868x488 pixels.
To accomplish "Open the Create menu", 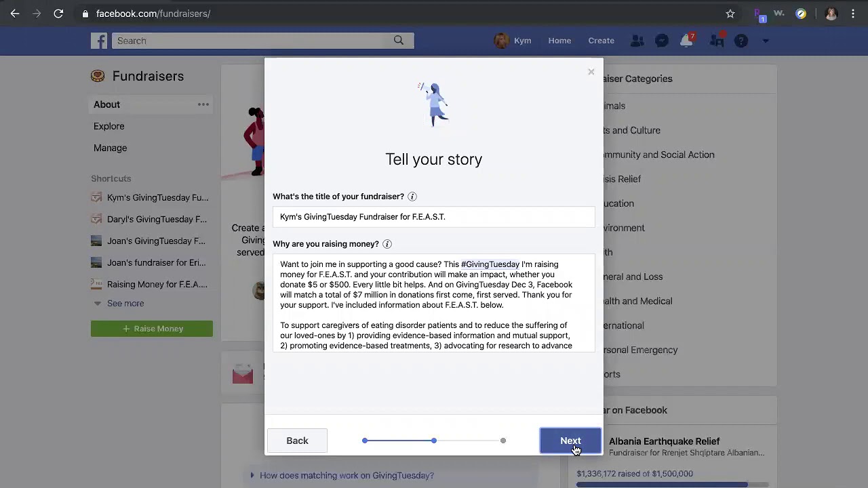I will (x=601, y=41).
